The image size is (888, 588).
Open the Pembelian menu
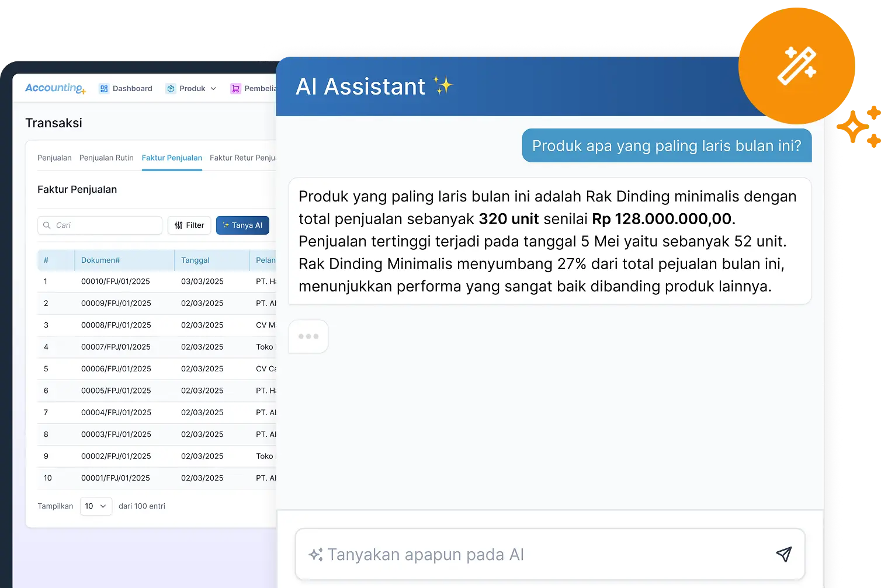[254, 89]
